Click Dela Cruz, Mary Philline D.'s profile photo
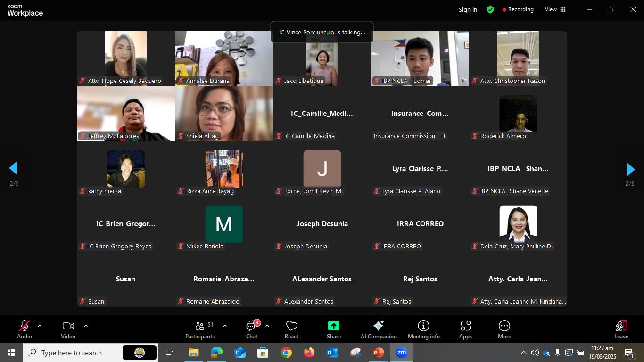This screenshot has height=362, width=644. pos(518,224)
